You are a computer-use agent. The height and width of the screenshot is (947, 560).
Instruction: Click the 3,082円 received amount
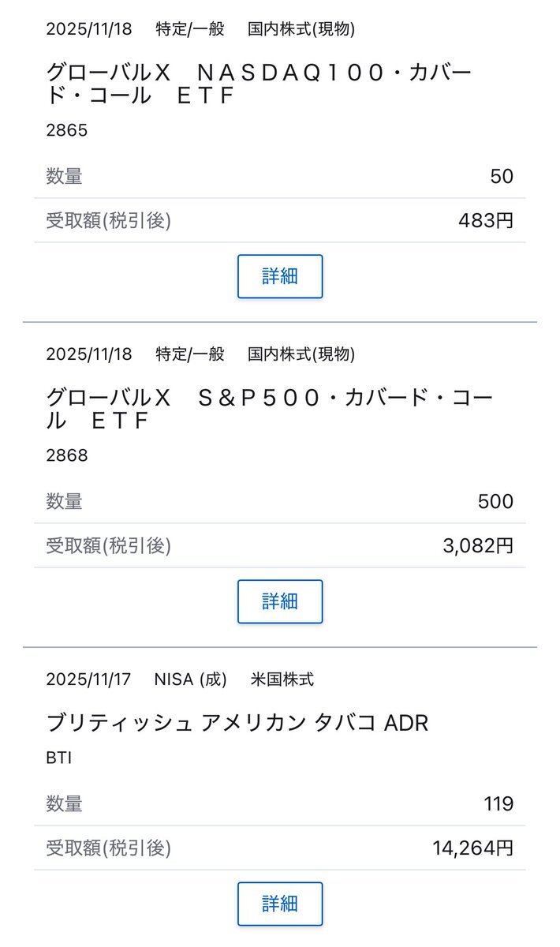478,546
